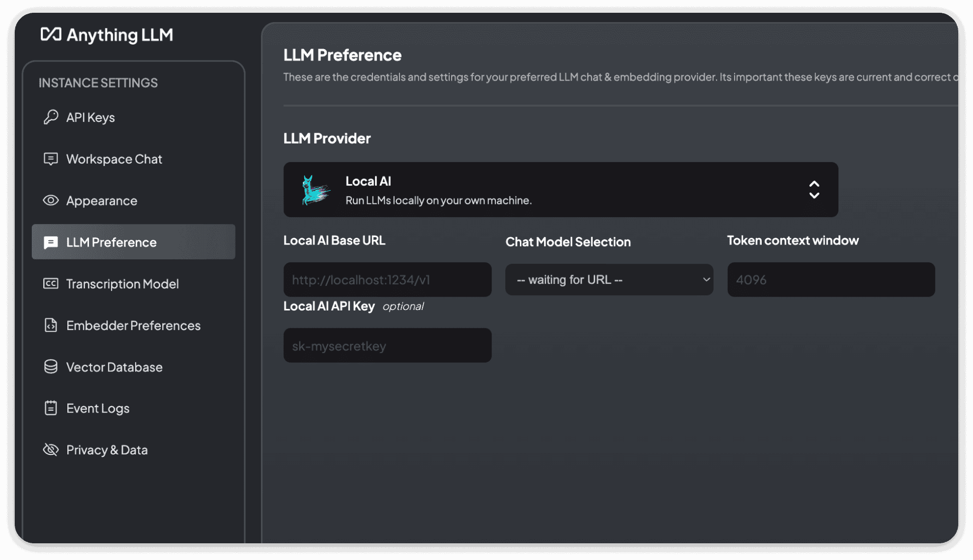Click the notepad icon beside Event Logs
Image resolution: width=973 pixels, height=560 pixels.
pyautogui.click(x=51, y=408)
